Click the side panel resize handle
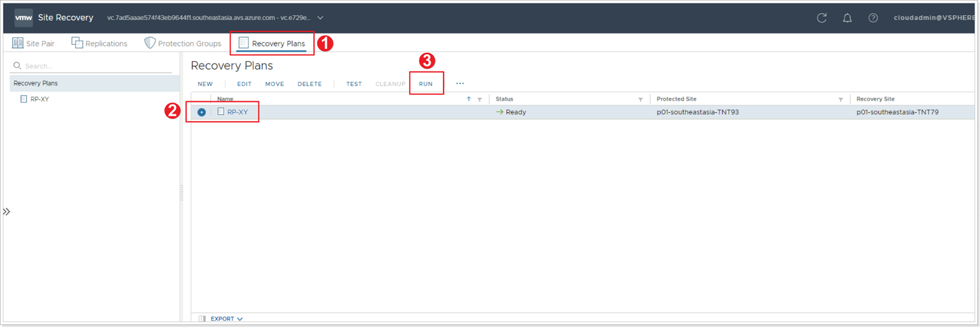The image size is (980, 327). coord(182,193)
